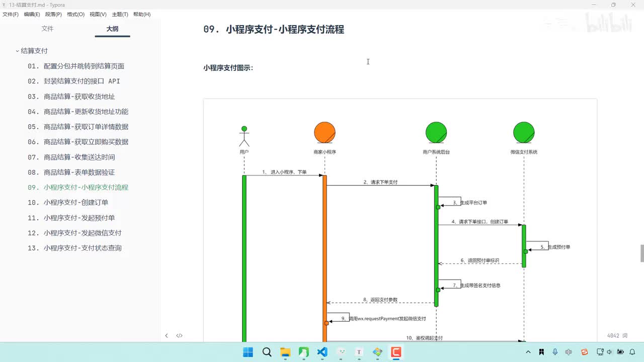Open File Explorer from the taskbar
644x362 pixels.
(x=285, y=352)
